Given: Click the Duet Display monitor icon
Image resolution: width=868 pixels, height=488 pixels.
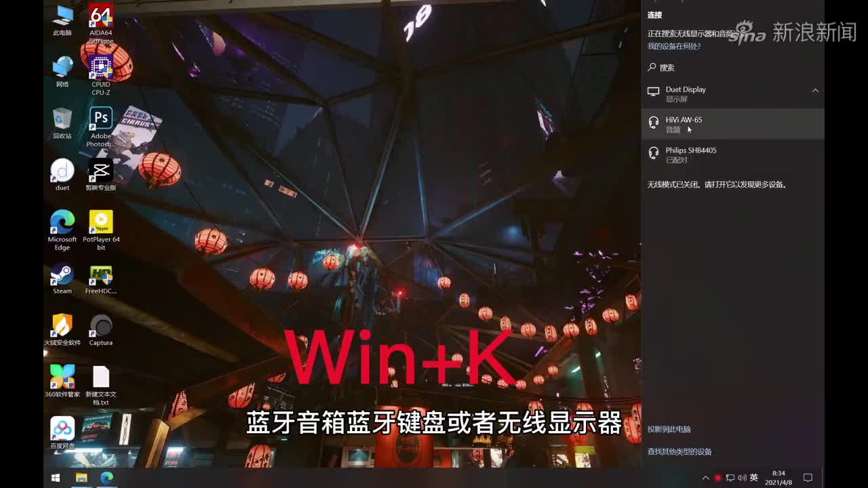Looking at the screenshot, I should click(653, 91).
